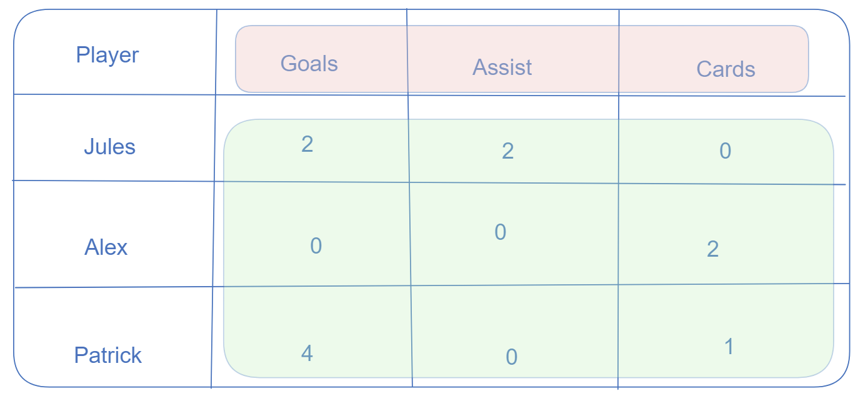Pick Patrick's Assist value 0

[x=511, y=357]
